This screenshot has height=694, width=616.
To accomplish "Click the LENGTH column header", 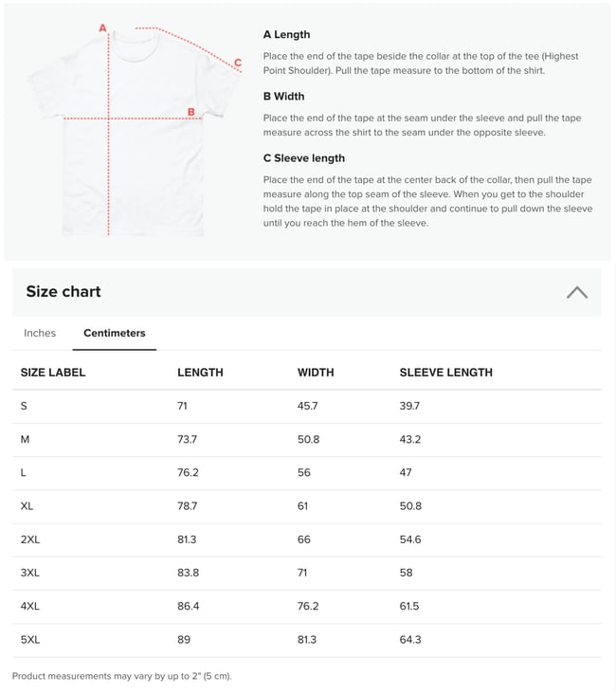I will click(200, 373).
